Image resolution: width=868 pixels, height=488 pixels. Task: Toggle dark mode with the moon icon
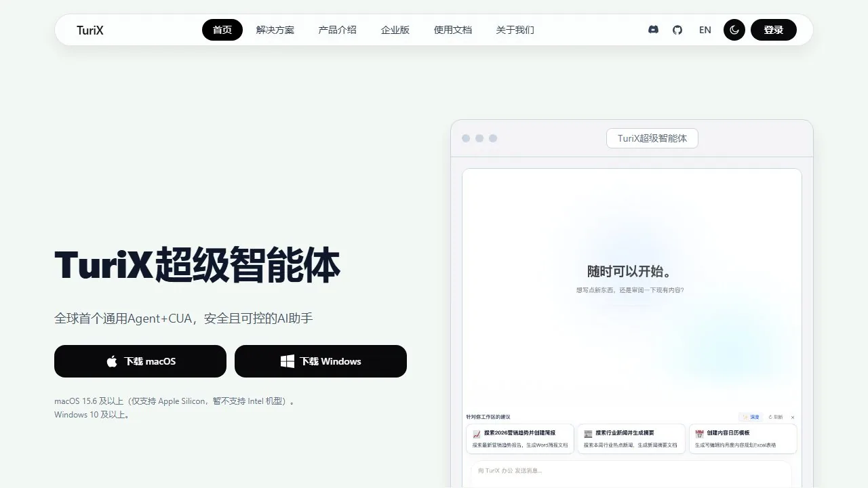pyautogui.click(x=734, y=30)
